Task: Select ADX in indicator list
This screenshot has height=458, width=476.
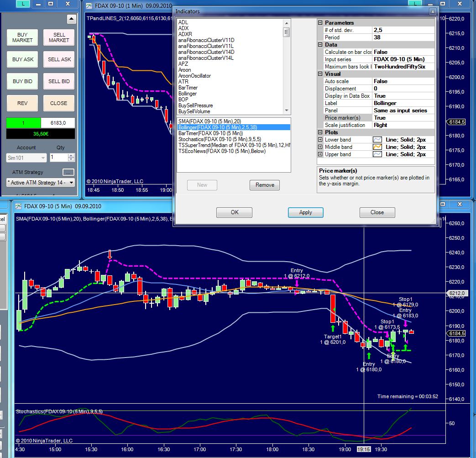Action: coord(183,28)
